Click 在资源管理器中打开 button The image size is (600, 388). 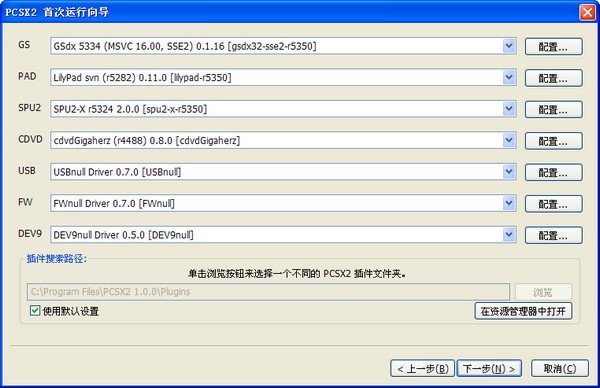523,311
